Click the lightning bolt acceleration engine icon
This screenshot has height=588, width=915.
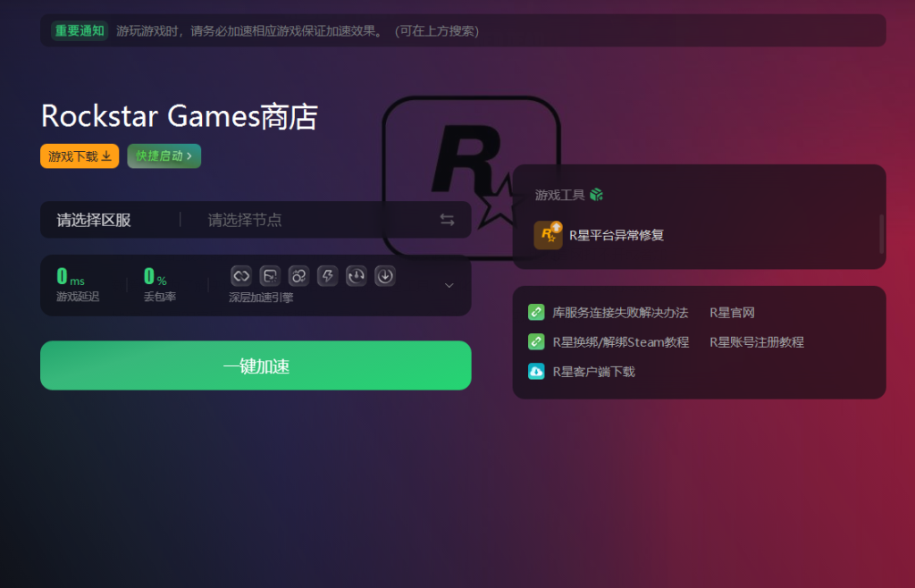[327, 276]
